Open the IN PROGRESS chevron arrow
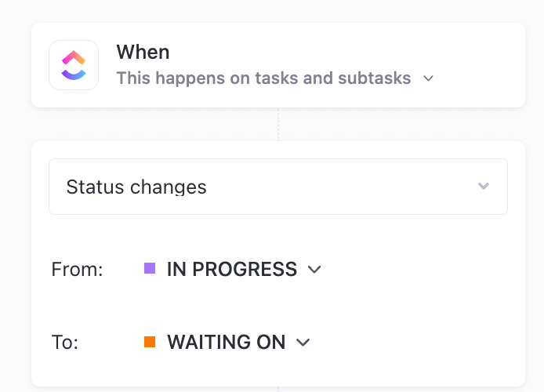 (x=314, y=270)
